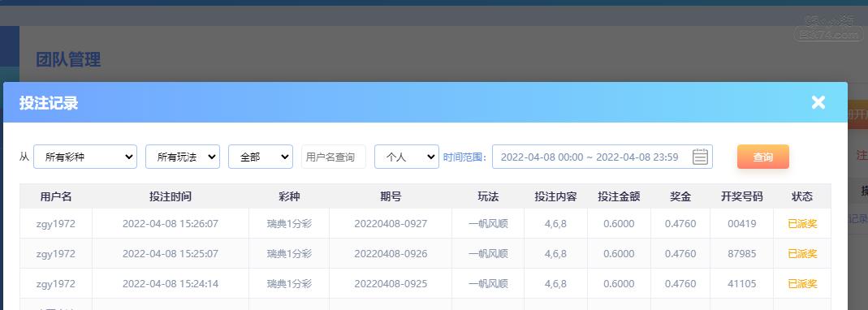Select bet time 2022-04-08 15:26:07
Image resolution: width=868 pixels, height=310 pixels.
(171, 224)
